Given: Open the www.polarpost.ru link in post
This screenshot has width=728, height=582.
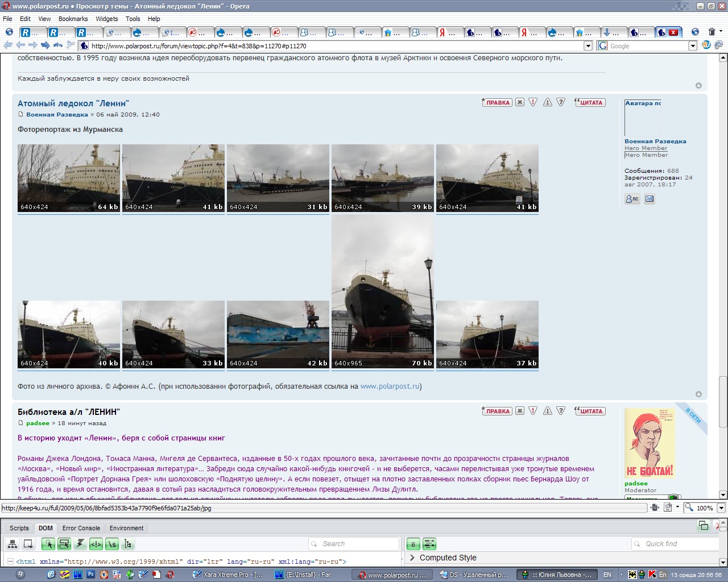Looking at the screenshot, I should pos(390,386).
